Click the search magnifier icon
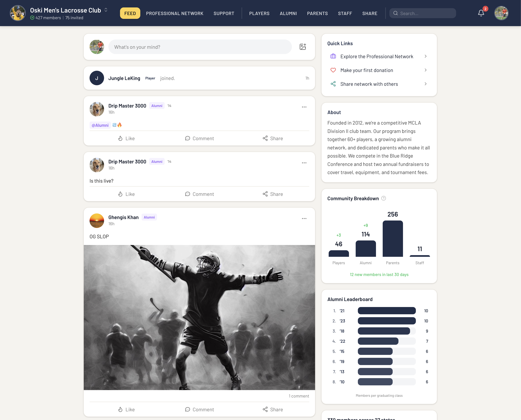 tap(396, 13)
